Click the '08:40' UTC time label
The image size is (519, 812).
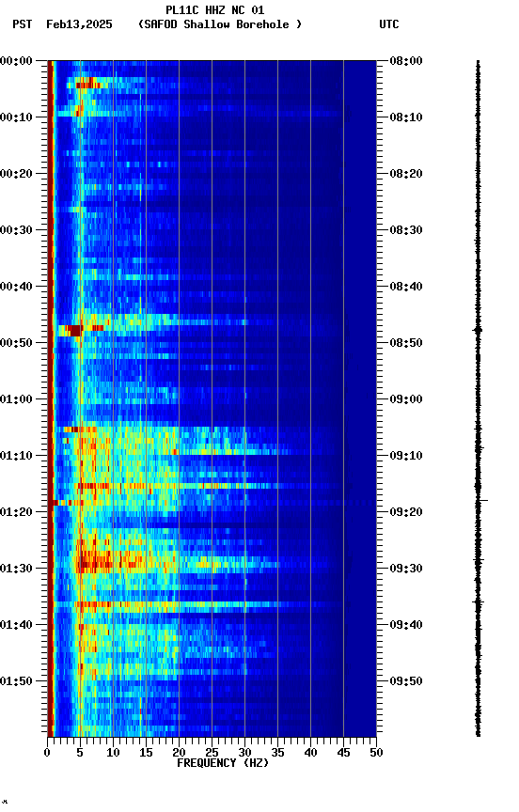tap(406, 287)
